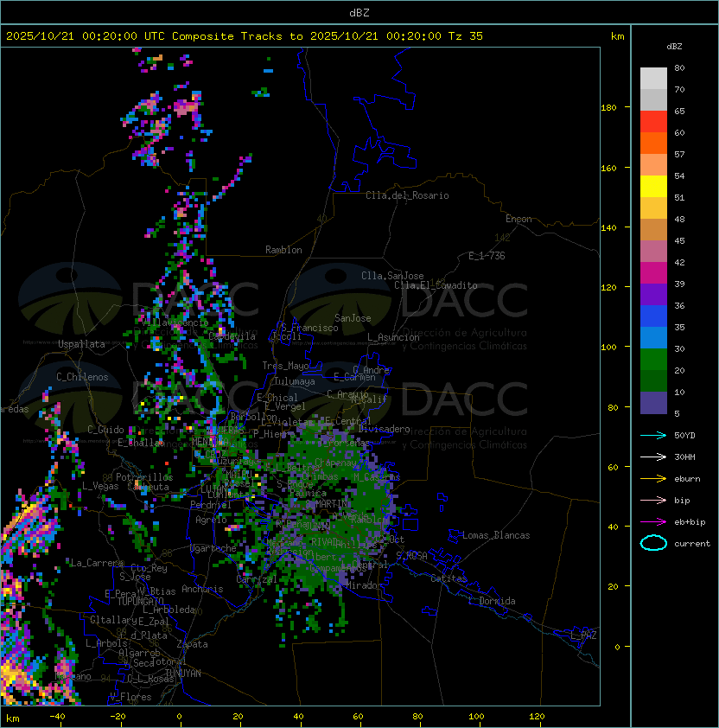Click the 'Lomas_Blancas' map label
Image resolution: width=719 pixels, height=728 pixels.
pos(496,535)
